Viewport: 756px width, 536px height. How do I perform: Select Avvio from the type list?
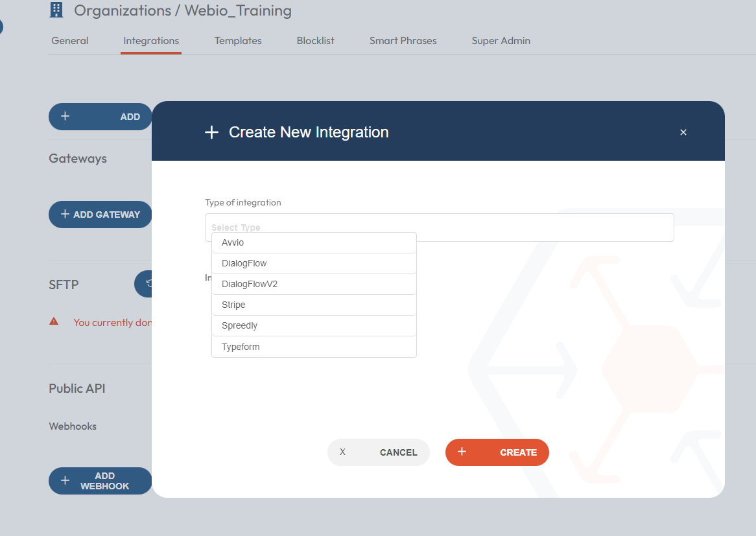click(x=314, y=242)
